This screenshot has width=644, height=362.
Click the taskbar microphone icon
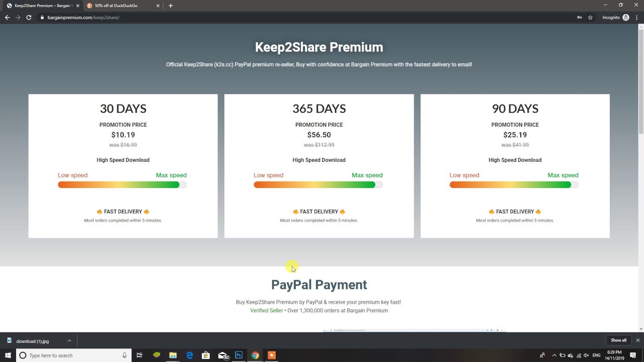124,355
